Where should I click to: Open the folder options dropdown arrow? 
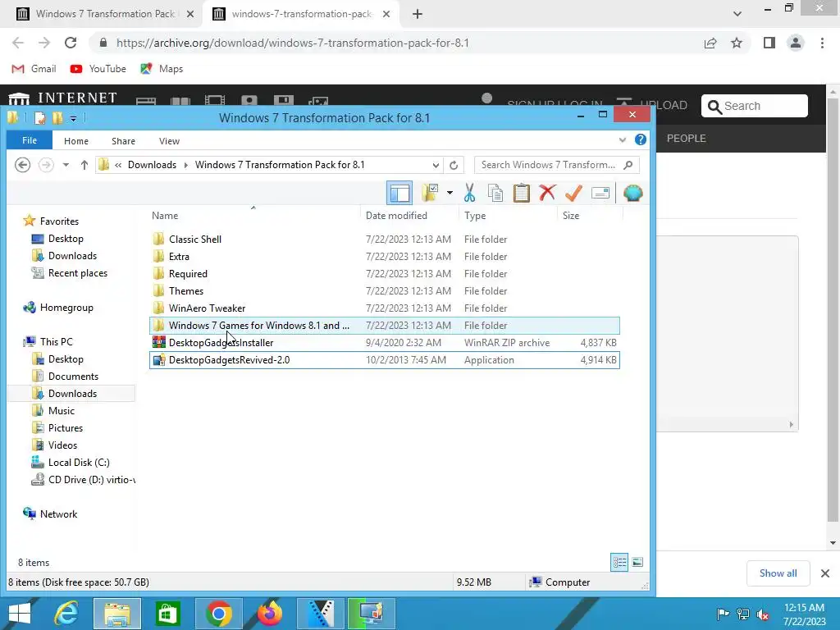click(x=450, y=193)
